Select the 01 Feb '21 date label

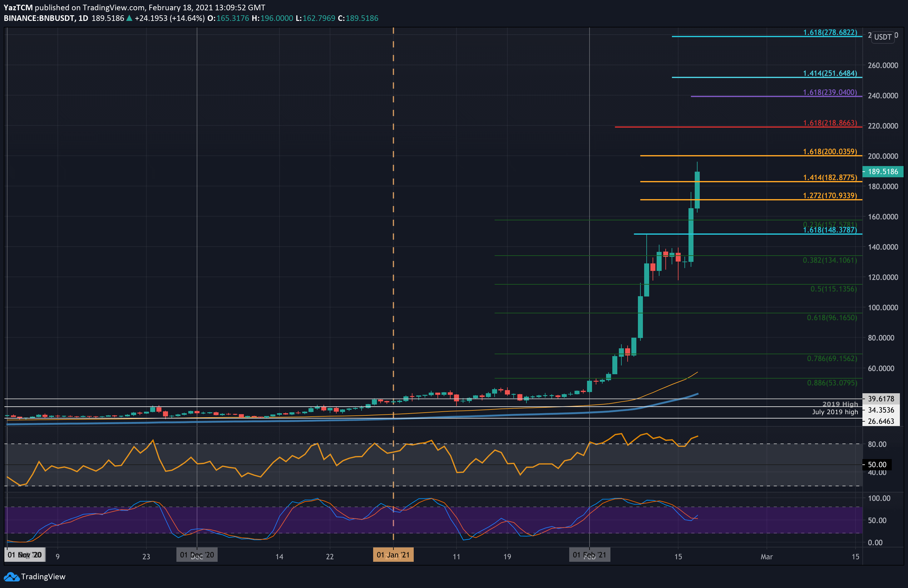coord(590,555)
